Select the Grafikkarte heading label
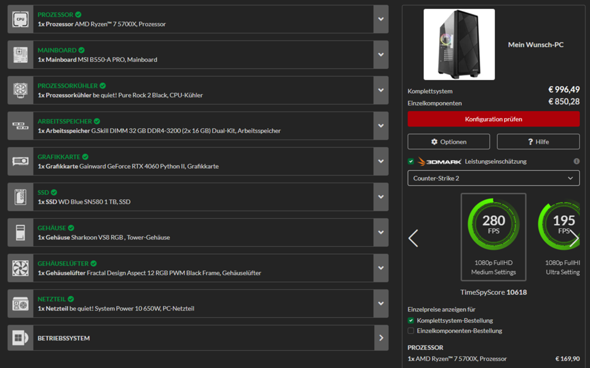This screenshot has width=590, height=368. (59, 157)
